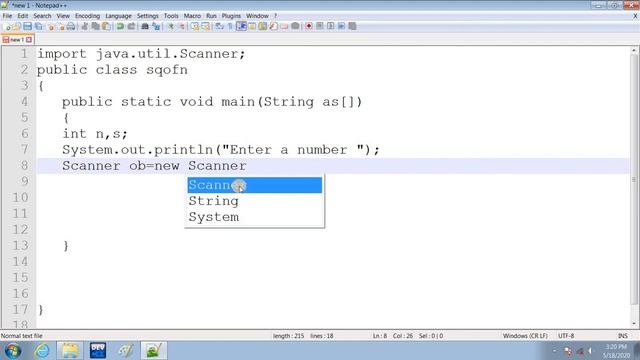Select the 'new 1' document tab
640x360 pixels.
click(17, 40)
